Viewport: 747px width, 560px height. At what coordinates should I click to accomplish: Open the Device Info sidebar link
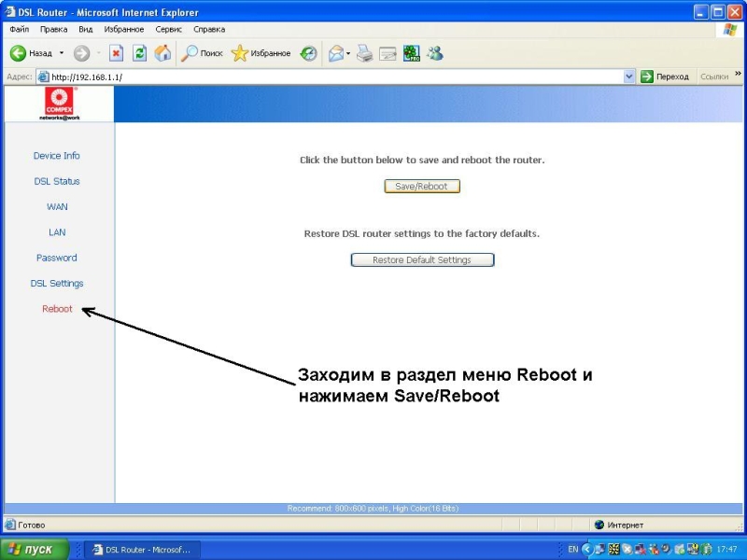pos(57,156)
